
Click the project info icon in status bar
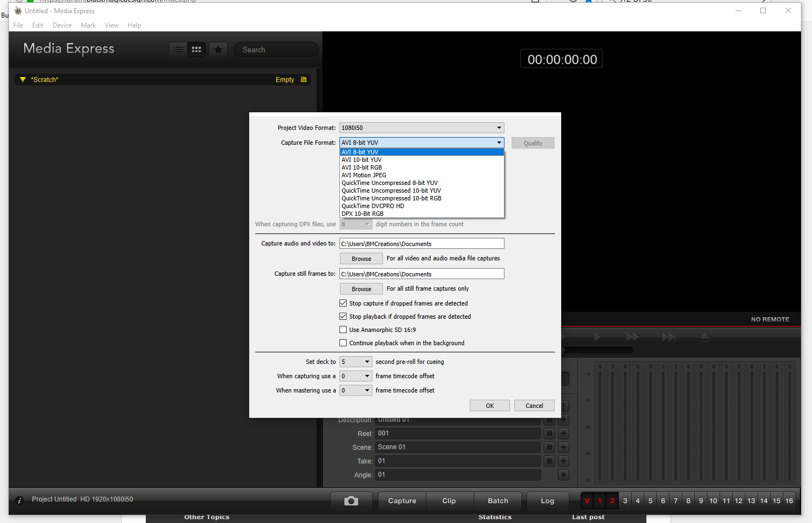point(19,500)
